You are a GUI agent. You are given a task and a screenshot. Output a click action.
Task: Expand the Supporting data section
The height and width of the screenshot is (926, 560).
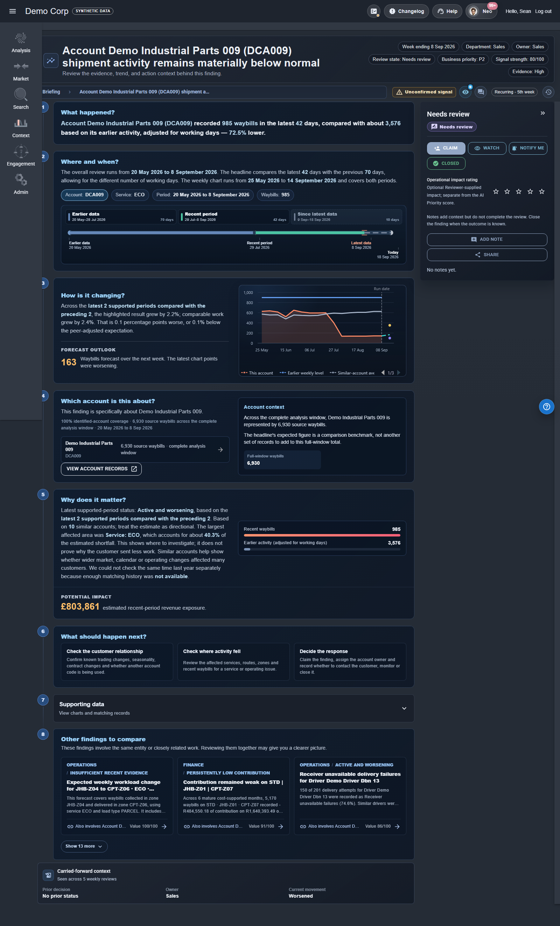point(233,708)
